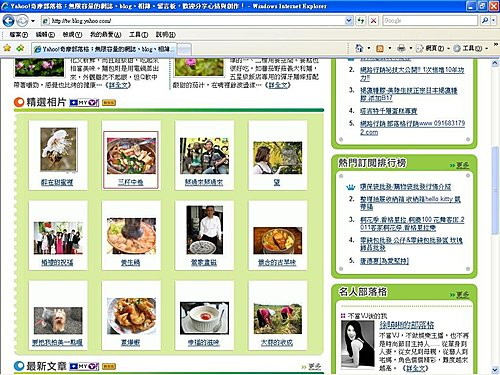Open the orange curry pot photo

click(x=278, y=240)
